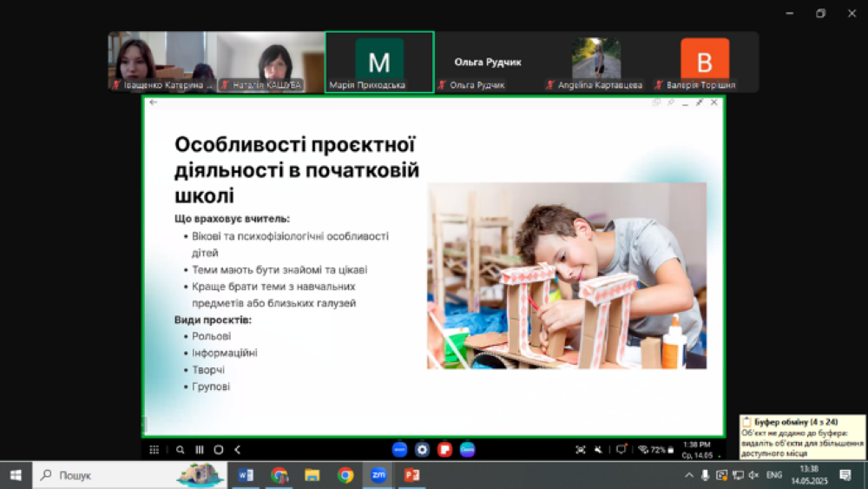
Task: Open File Explorer from the taskbar
Action: click(312, 475)
